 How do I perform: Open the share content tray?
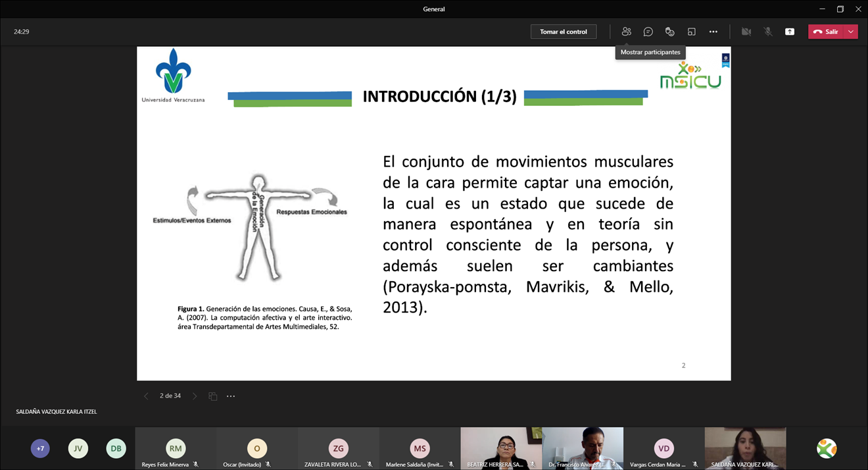(x=789, y=32)
